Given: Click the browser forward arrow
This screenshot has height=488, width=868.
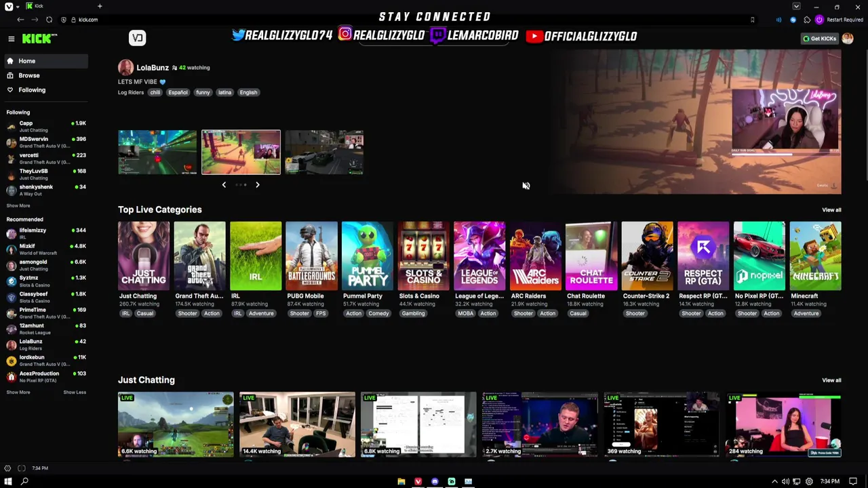Looking at the screenshot, I should (x=35, y=20).
